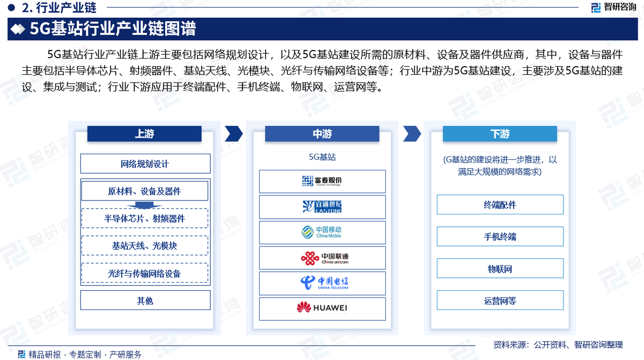
Task: Toggle the 终端配件 downstream item
Action: coord(500,204)
